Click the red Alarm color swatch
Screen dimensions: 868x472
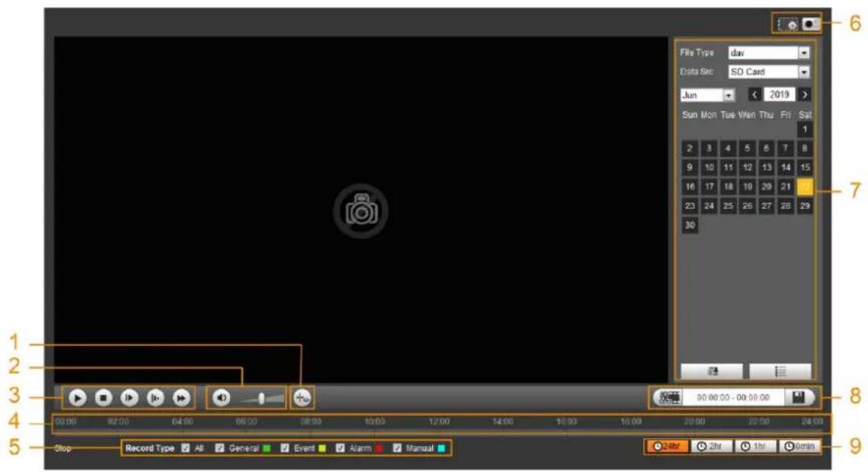379,448
